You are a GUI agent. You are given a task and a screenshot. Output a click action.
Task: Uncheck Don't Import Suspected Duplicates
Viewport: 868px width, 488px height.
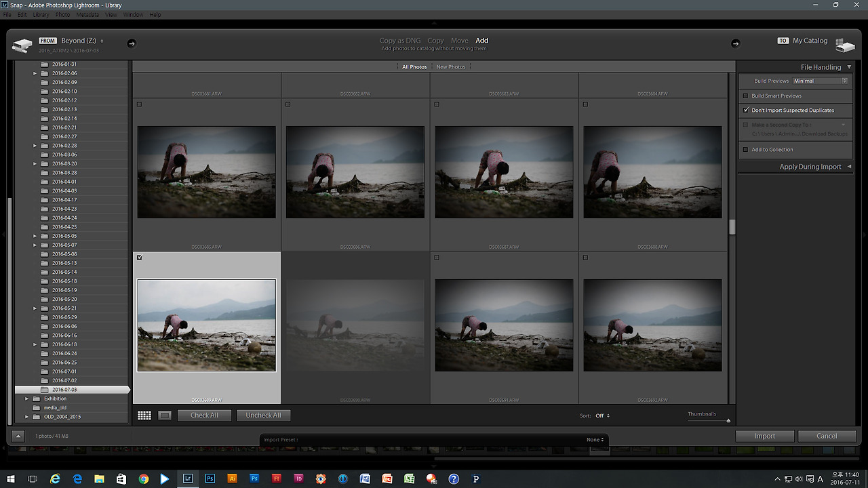coord(746,110)
